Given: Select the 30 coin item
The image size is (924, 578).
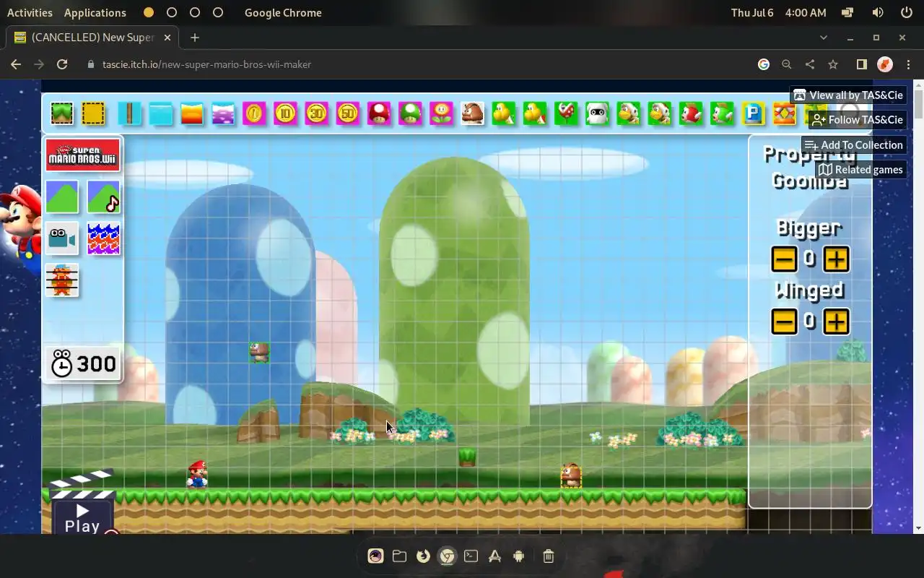Looking at the screenshot, I should (x=316, y=113).
